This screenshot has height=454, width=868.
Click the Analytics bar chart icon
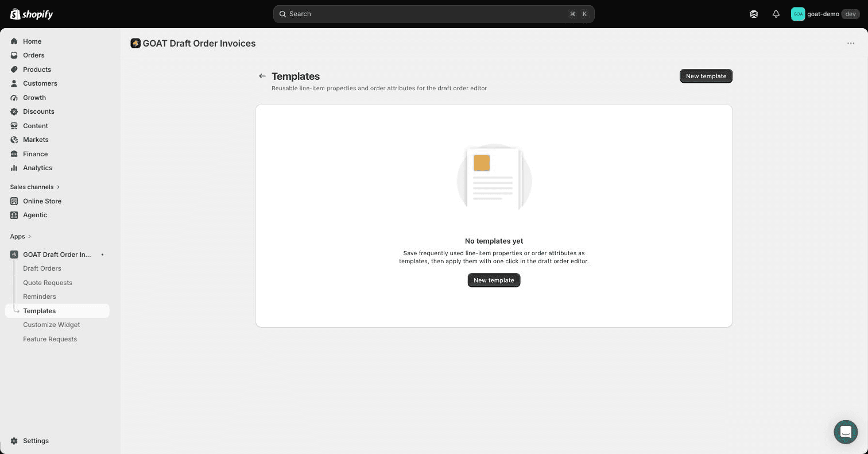14,168
